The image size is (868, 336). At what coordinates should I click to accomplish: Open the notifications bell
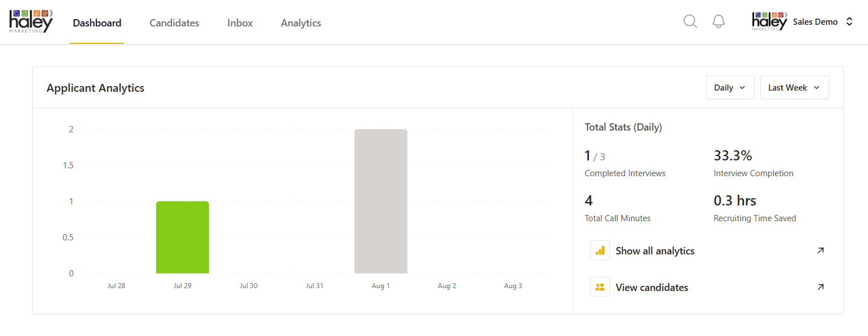click(x=719, y=21)
